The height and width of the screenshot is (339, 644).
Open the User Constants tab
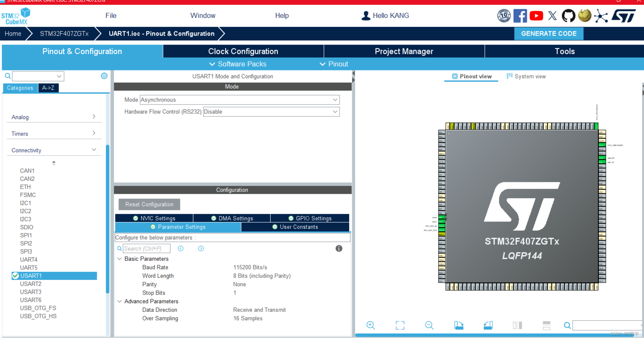point(295,227)
